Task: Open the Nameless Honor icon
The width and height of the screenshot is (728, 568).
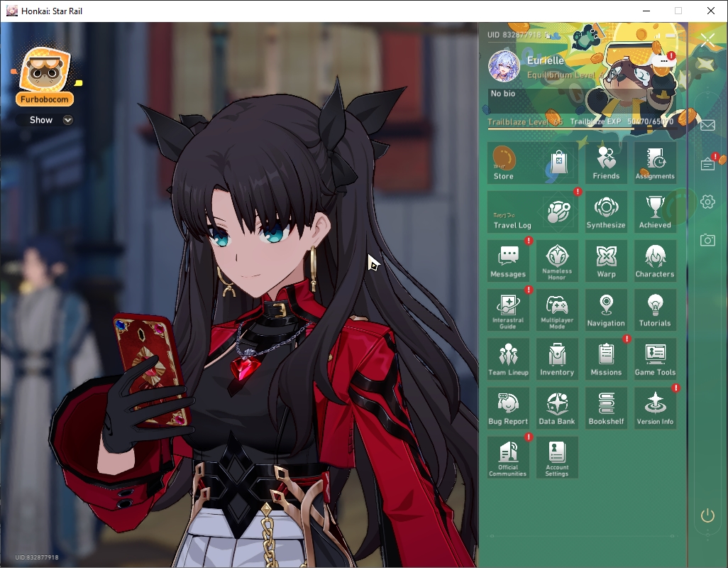Action: pyautogui.click(x=557, y=261)
